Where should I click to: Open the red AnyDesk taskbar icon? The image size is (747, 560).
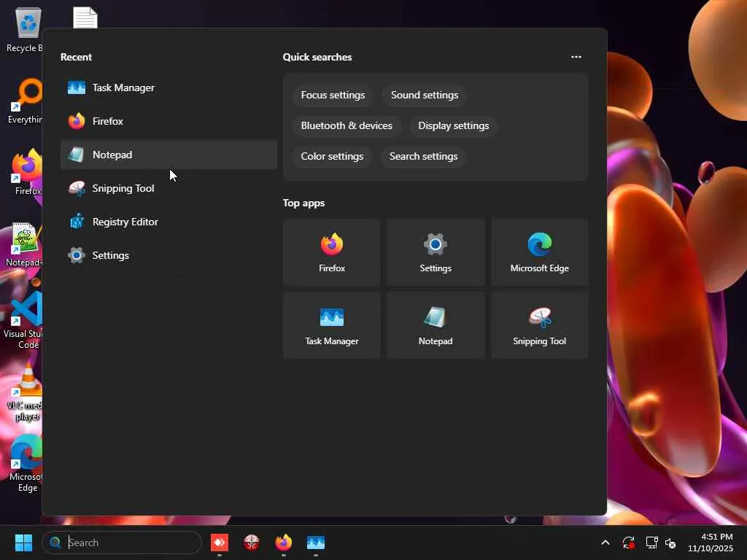click(220, 542)
